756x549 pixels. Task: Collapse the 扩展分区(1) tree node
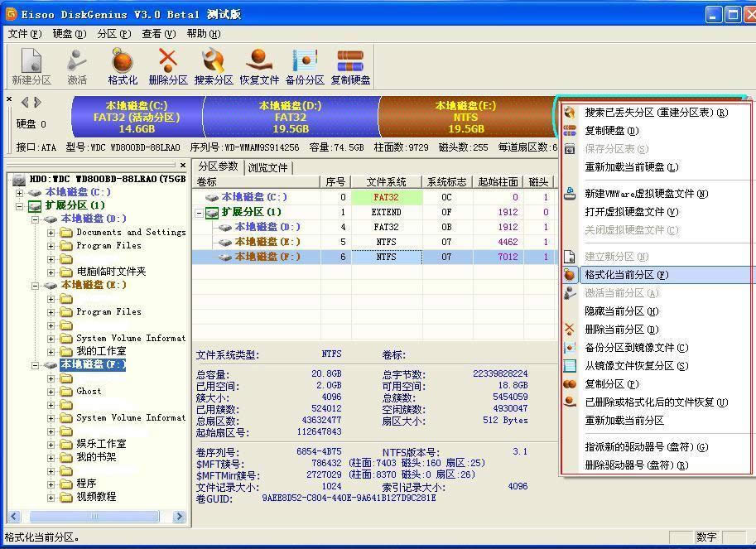tap(20, 205)
